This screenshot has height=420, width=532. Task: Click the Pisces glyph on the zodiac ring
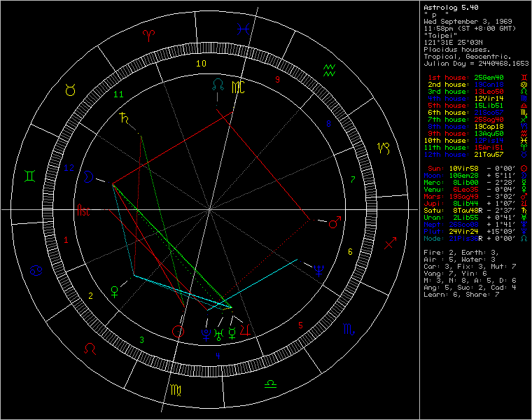point(244,29)
